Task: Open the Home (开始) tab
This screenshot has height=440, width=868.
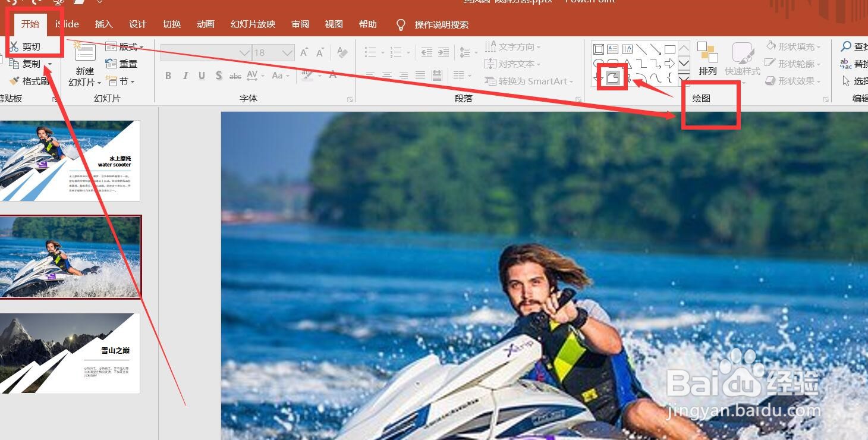Action: coord(30,24)
